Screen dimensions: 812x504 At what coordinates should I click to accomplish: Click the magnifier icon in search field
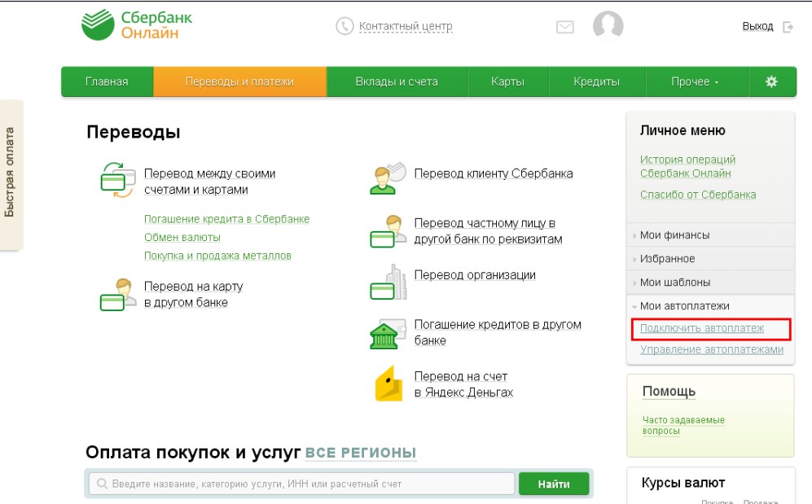click(102, 484)
